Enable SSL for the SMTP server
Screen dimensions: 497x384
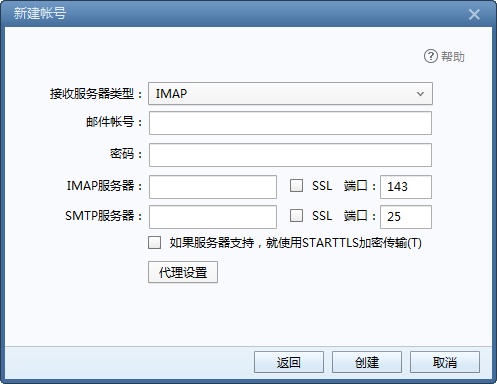click(296, 216)
